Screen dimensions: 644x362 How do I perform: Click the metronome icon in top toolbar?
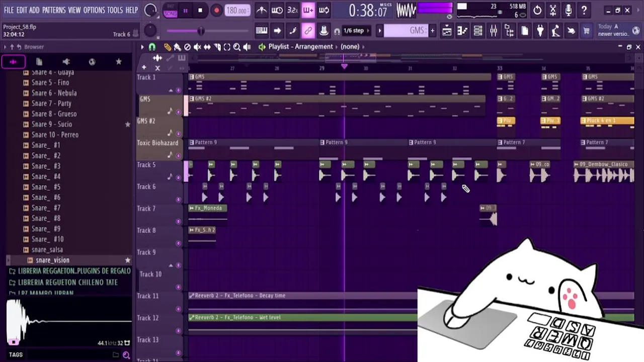tap(262, 10)
